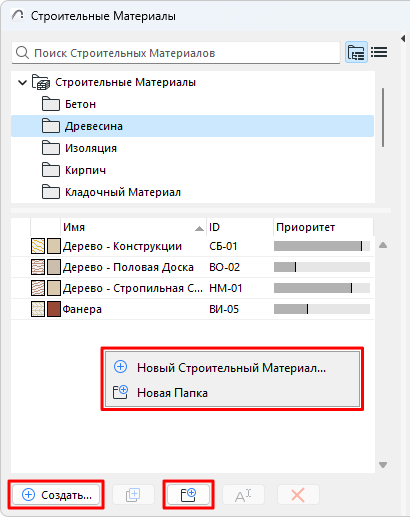Select the Изоляция folder
410x517 pixels.
(x=193, y=148)
